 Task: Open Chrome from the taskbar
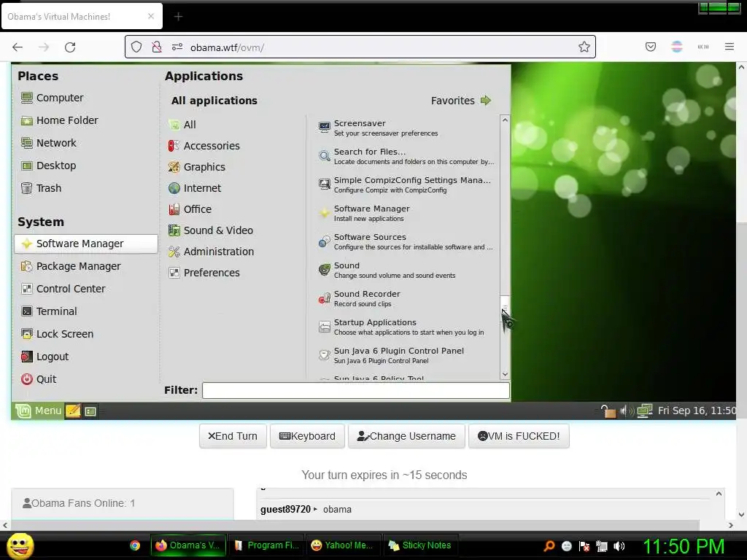click(x=135, y=545)
